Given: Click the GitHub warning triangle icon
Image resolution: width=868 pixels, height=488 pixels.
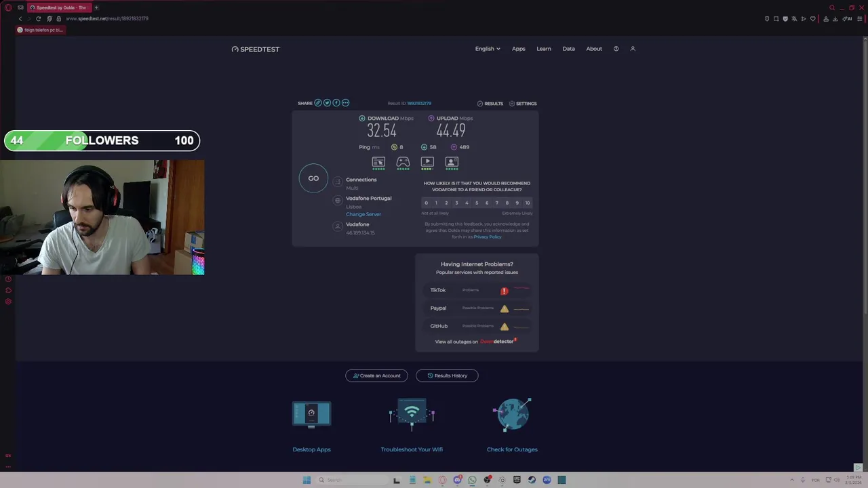Looking at the screenshot, I should point(505,327).
